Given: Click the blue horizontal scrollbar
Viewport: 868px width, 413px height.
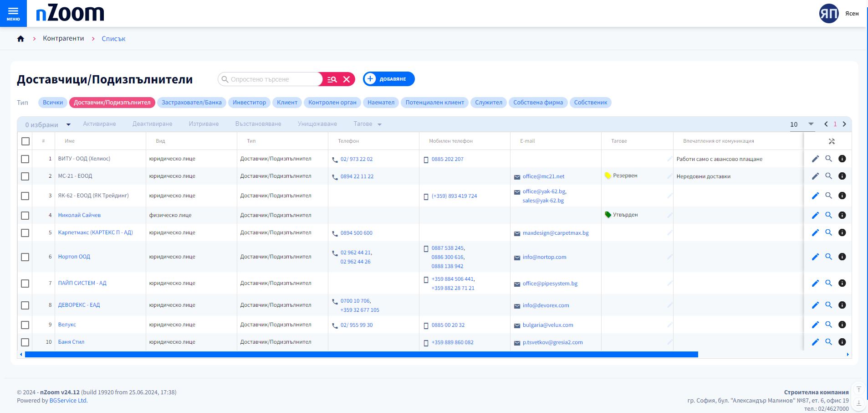Looking at the screenshot, I should (362, 354).
